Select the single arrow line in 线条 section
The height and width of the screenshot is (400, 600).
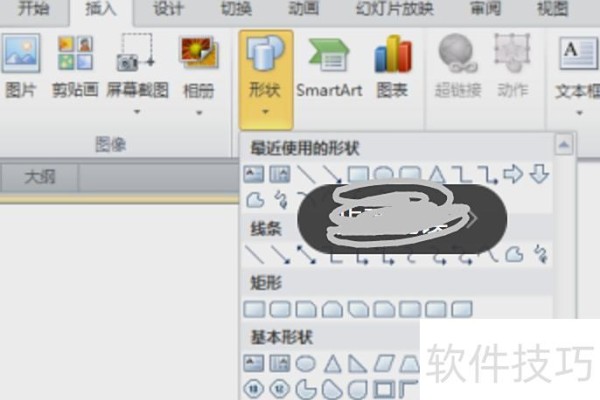280,254
